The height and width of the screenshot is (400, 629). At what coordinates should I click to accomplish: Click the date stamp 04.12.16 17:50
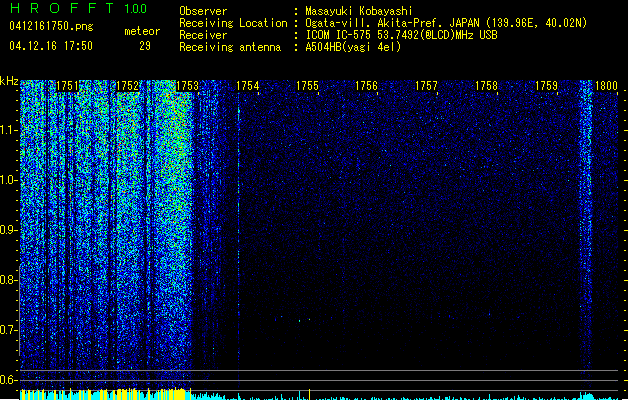51,46
